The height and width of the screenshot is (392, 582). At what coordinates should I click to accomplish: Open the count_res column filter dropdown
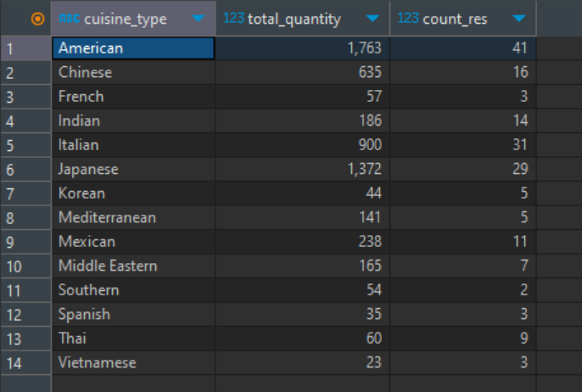pos(518,19)
